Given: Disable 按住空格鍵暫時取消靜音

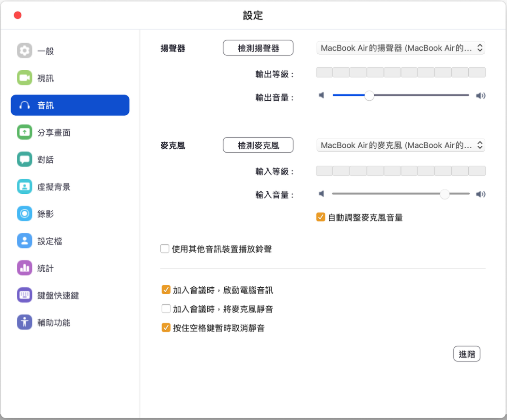Looking at the screenshot, I should [166, 328].
